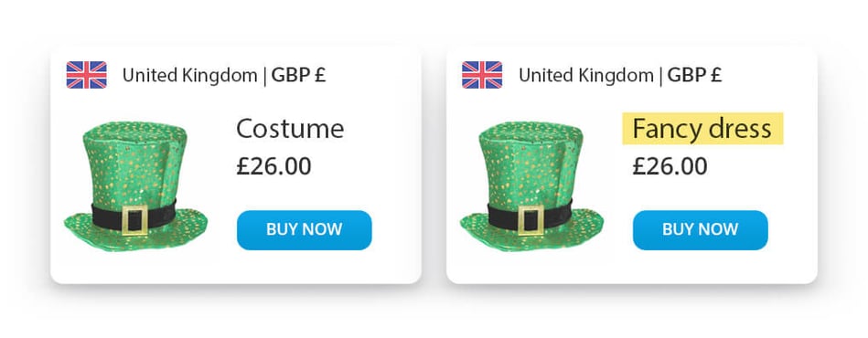Image resolution: width=868 pixels, height=338 pixels.
Task: Click the UK flag in the Costume card
Action: pyautogui.click(x=86, y=75)
